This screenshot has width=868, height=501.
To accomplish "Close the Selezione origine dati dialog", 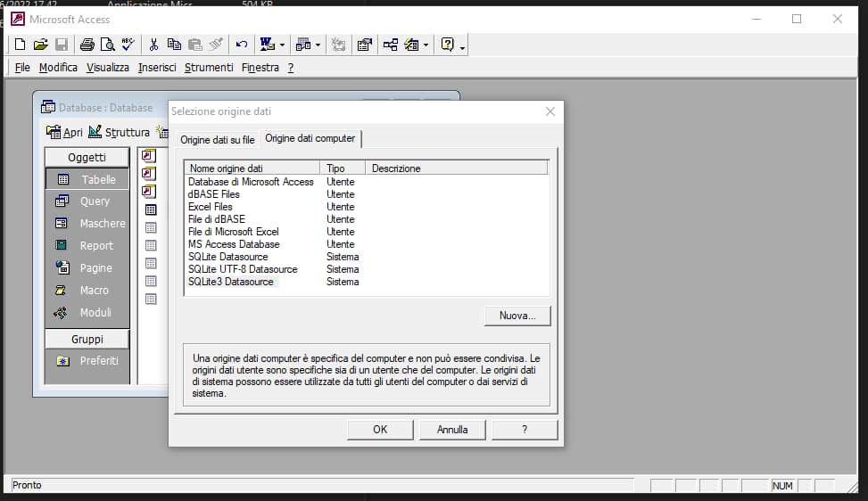I will [550, 111].
